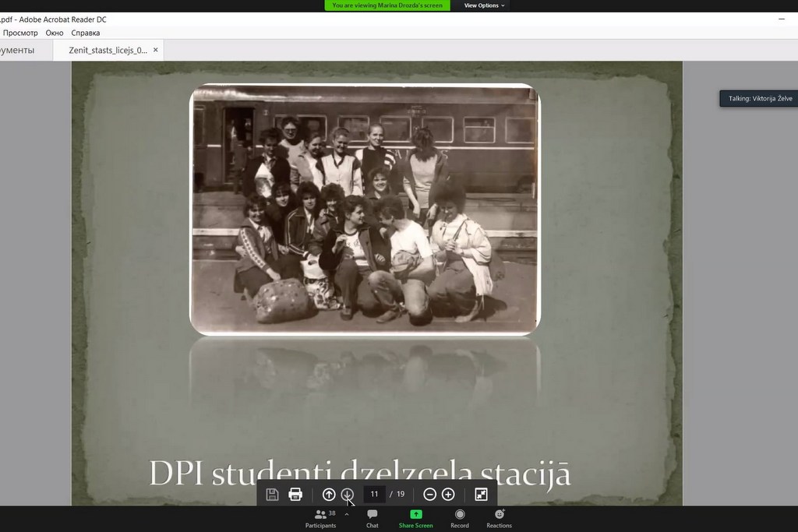Exit full screen with the collapse icon
The height and width of the screenshot is (532, 798).
point(481,495)
